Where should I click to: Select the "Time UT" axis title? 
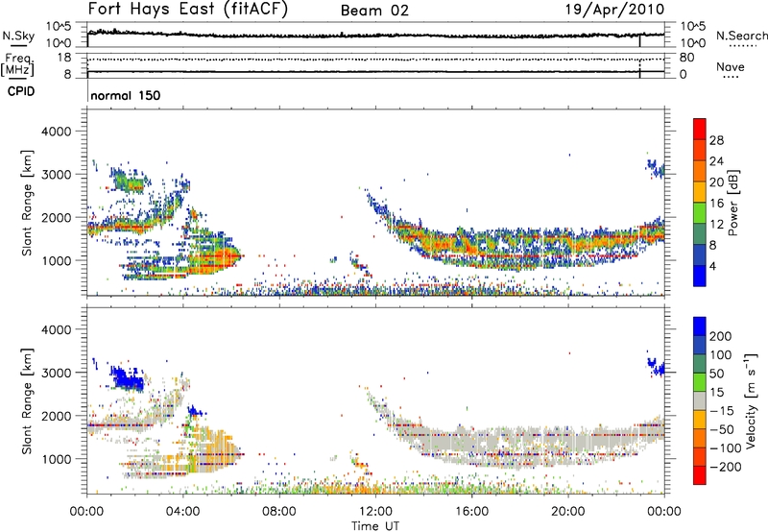tap(375, 526)
